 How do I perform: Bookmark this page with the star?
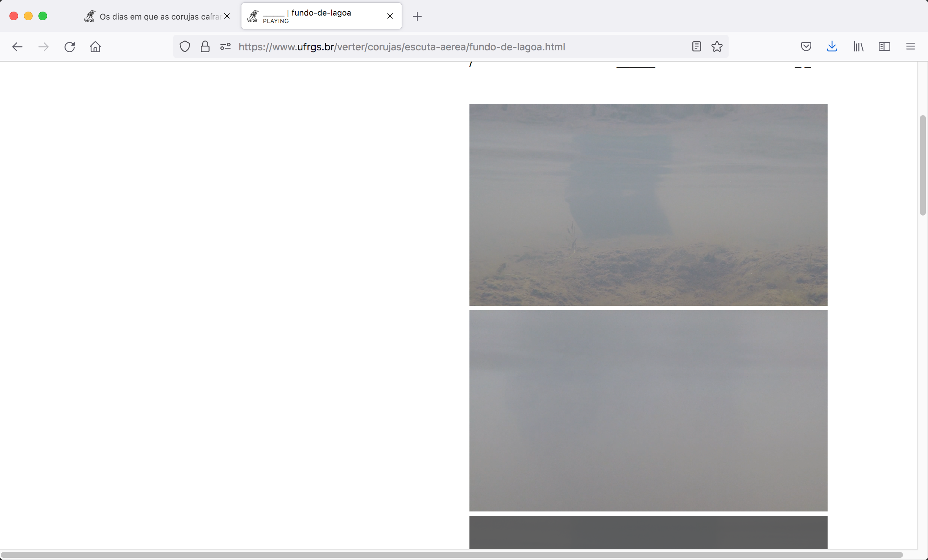[x=717, y=47]
